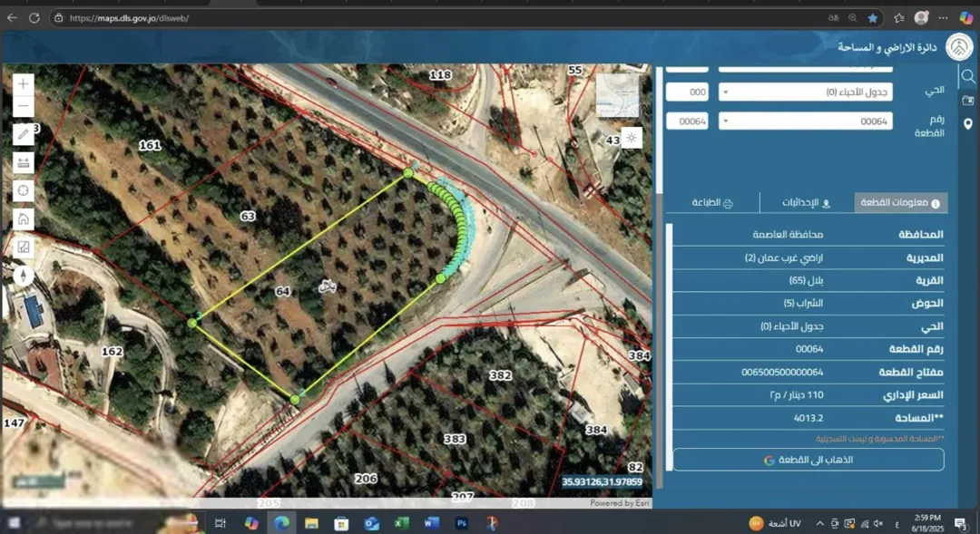Click the 00064 parcel code field
The width and height of the screenshot is (980, 534).
(687, 121)
